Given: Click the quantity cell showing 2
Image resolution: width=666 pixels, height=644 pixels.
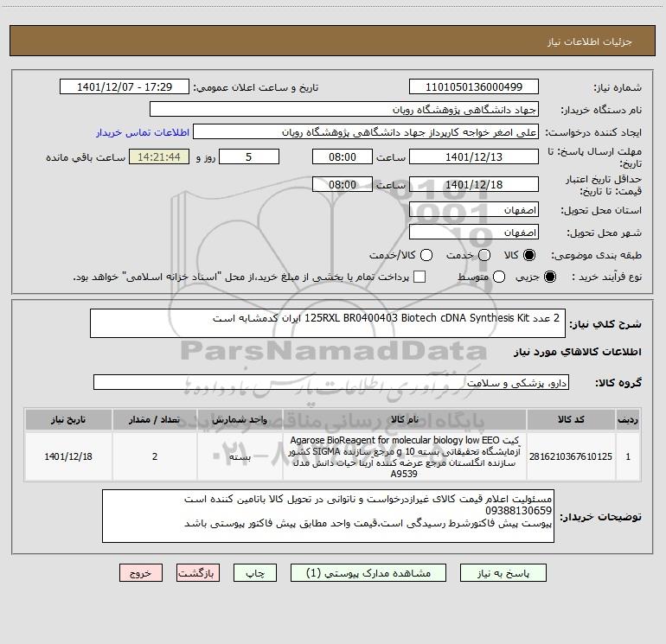Looking at the screenshot, I should 155,456.
